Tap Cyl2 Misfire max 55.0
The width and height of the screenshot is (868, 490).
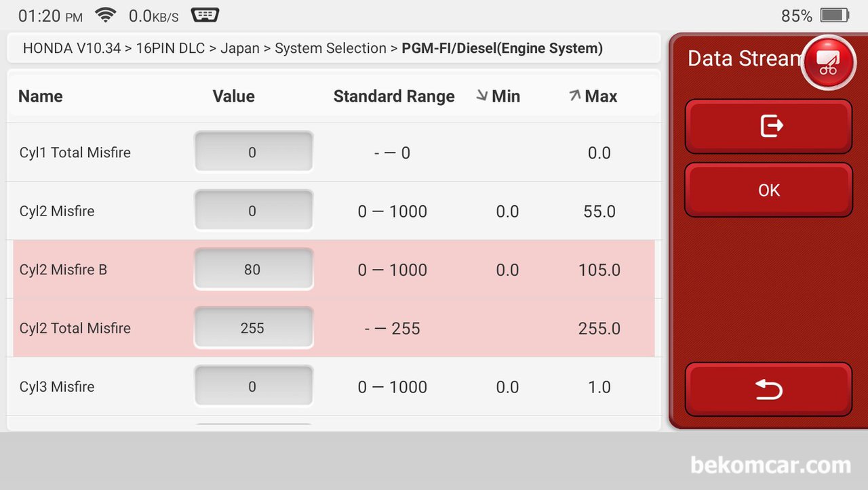point(599,211)
